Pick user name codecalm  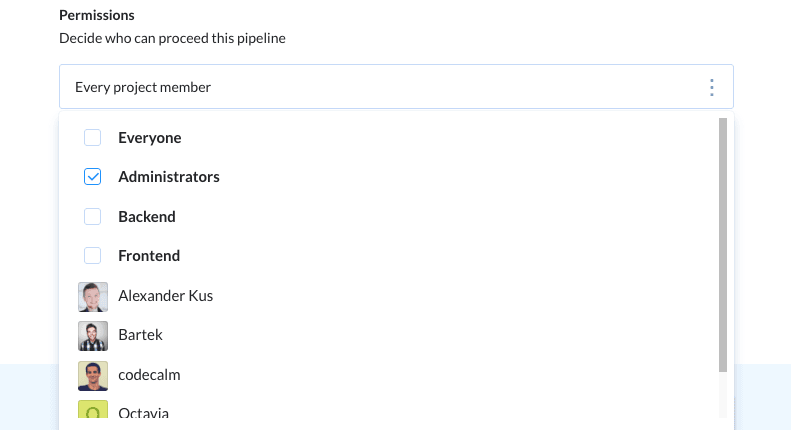(149, 375)
